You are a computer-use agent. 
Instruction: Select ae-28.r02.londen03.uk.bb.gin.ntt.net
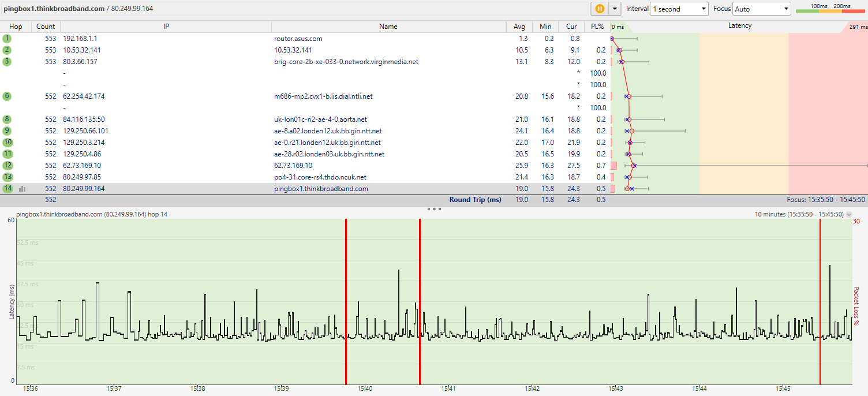click(x=329, y=154)
